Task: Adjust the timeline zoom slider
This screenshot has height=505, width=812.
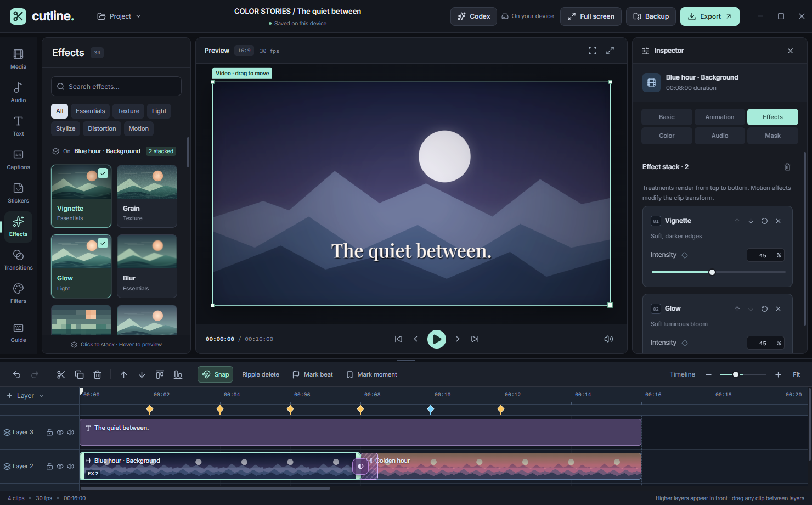Action: 743,374
